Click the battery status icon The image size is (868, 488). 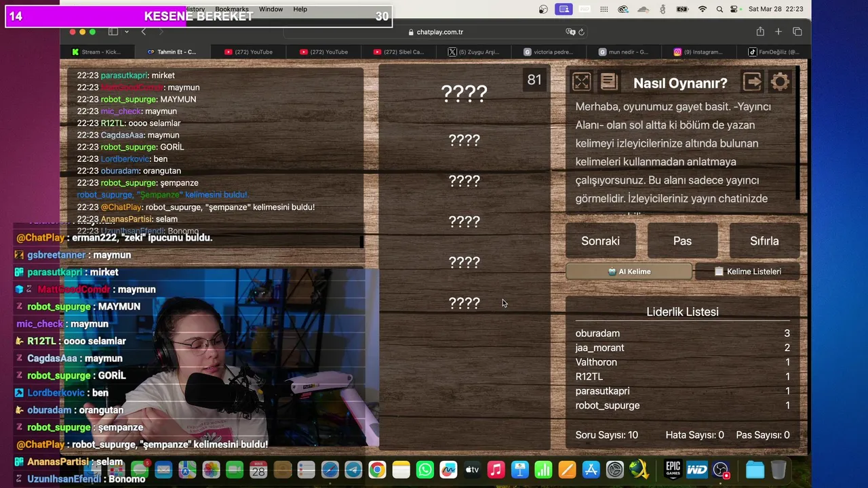(682, 9)
